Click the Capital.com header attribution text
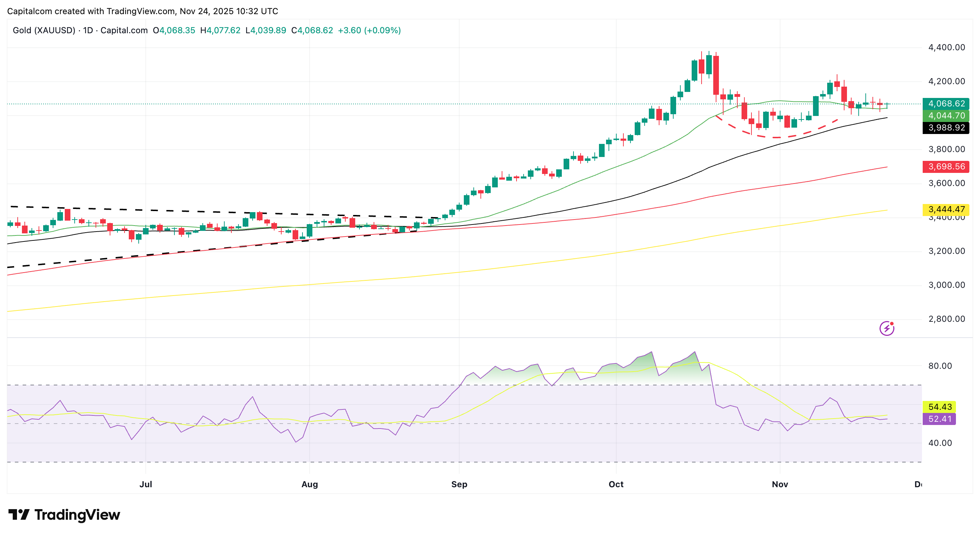This screenshot has height=536, width=980. [x=142, y=11]
